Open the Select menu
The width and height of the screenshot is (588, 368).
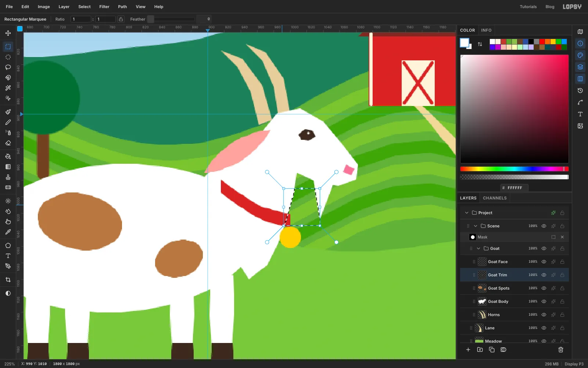tap(85, 7)
